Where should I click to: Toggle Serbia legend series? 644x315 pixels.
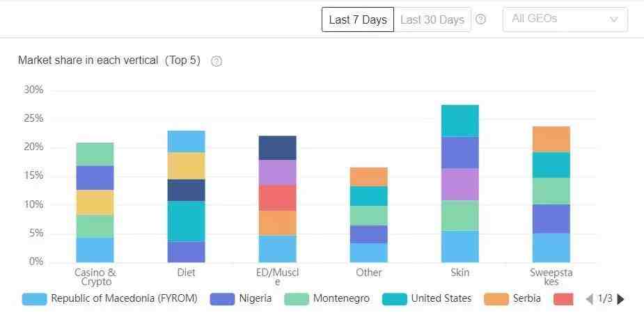point(514,299)
